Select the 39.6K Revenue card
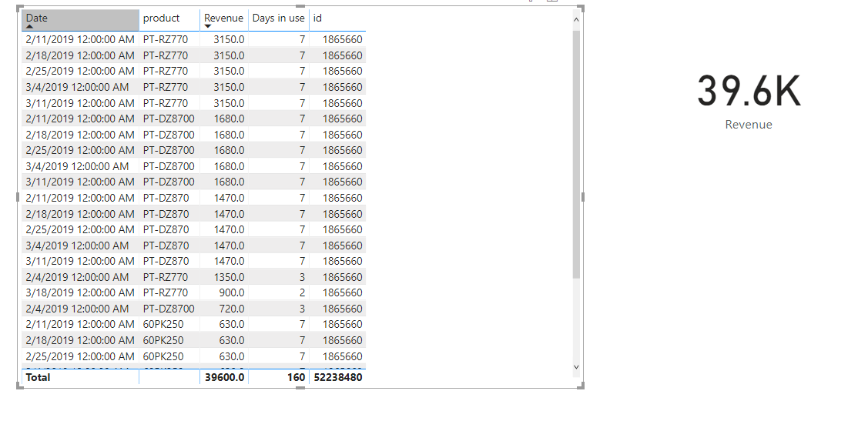 749,102
